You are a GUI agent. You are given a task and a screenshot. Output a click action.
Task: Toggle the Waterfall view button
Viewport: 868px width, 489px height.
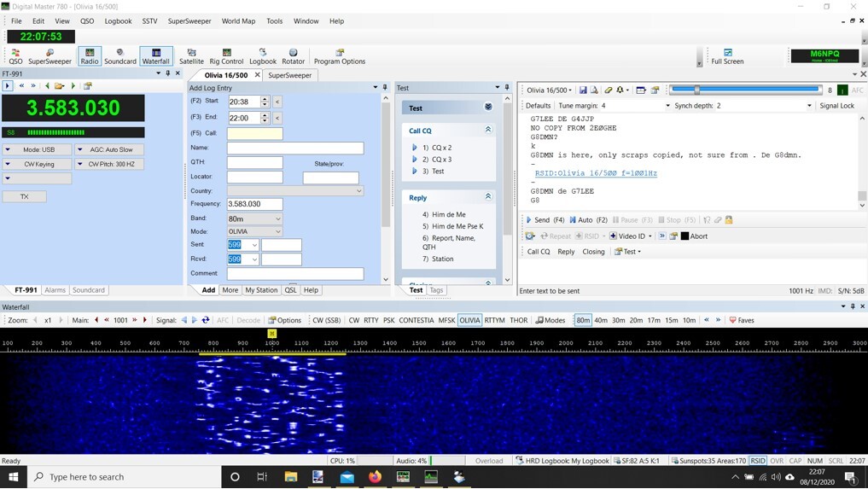pyautogui.click(x=155, y=56)
